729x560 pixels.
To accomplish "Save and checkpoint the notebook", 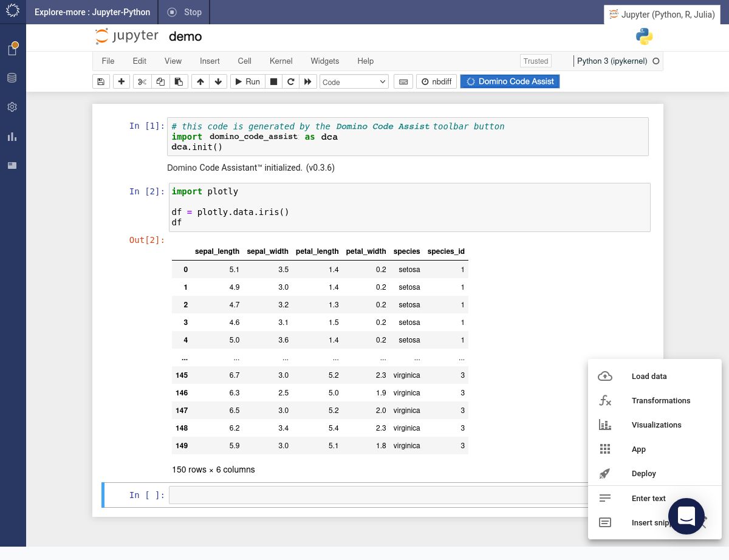I will 101,81.
